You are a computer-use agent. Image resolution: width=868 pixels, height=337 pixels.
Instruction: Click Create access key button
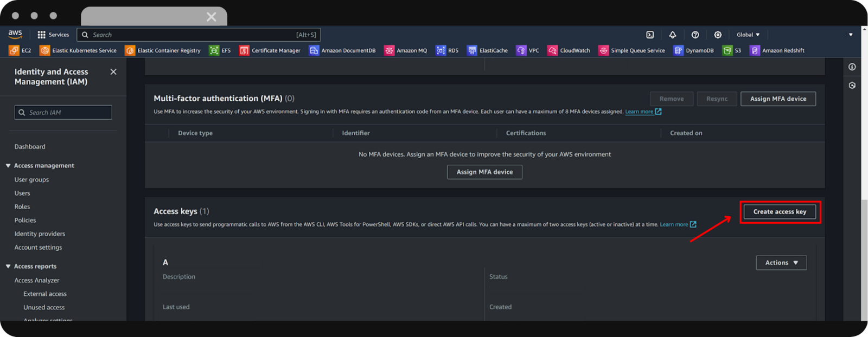tap(780, 212)
